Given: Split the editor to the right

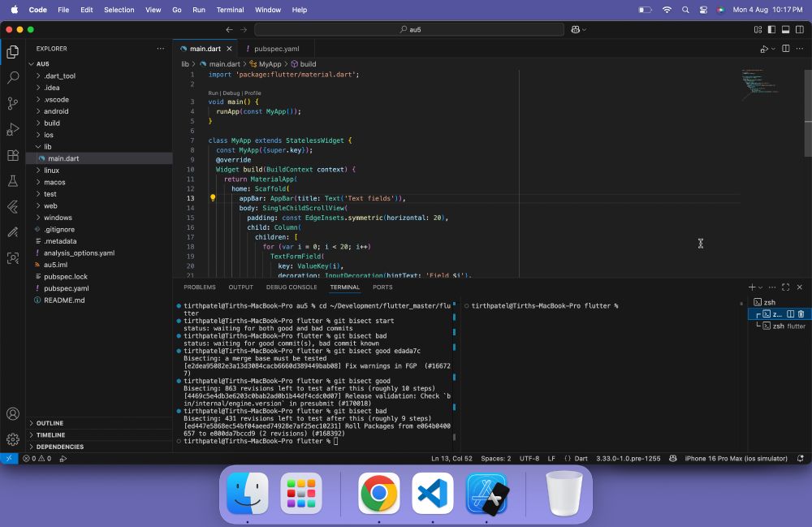Looking at the screenshot, I should click(785, 49).
